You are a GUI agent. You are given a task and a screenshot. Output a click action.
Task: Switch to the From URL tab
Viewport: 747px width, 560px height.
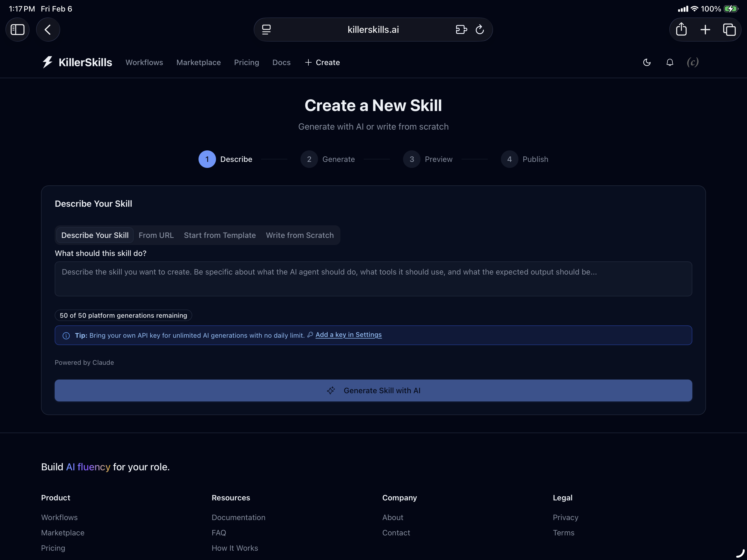click(156, 235)
